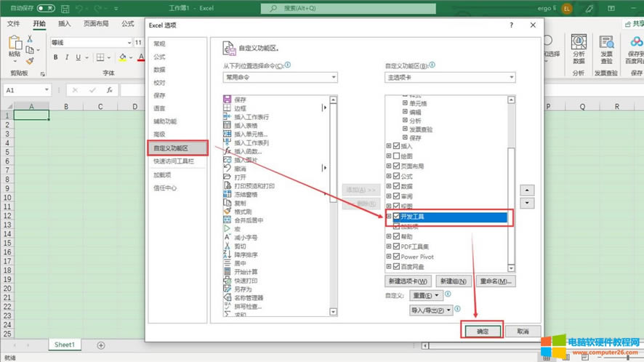Click the 重命名 button
The width and height of the screenshot is (644, 362).
(496, 281)
